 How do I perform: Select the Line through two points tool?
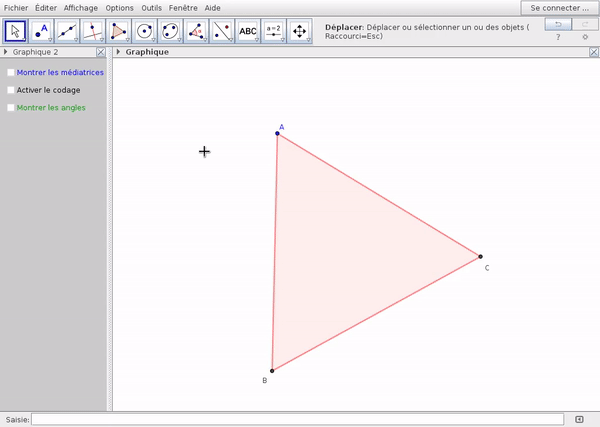pyautogui.click(x=67, y=31)
